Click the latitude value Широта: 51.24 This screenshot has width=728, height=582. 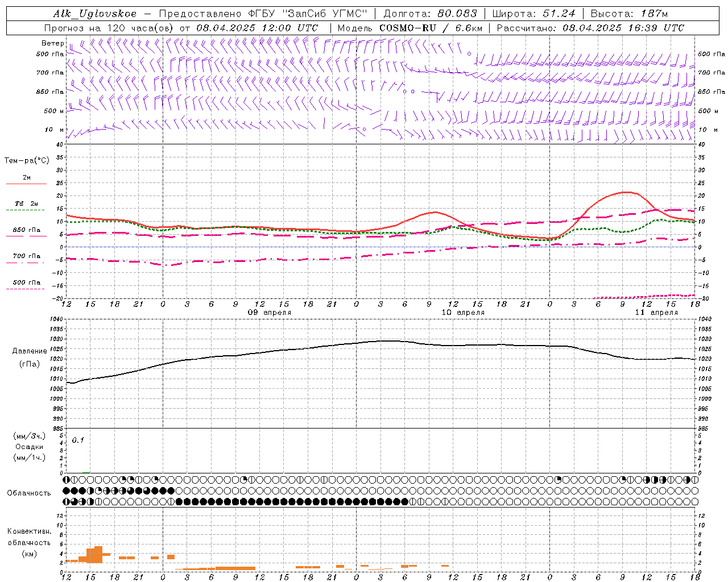pyautogui.click(x=533, y=14)
